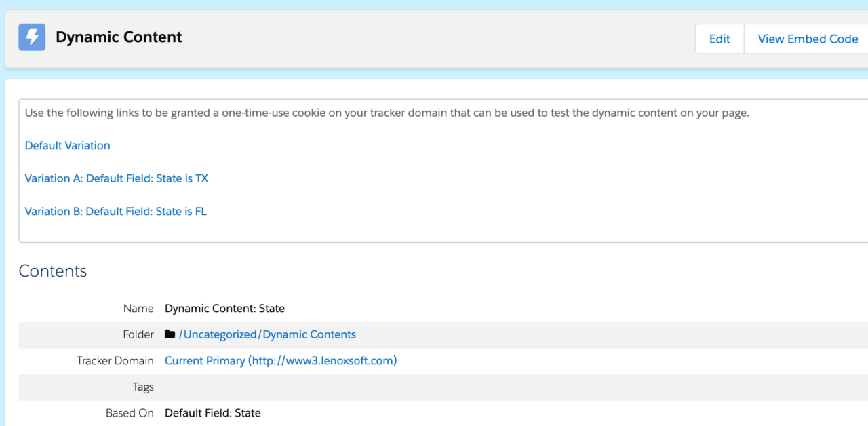The image size is (868, 426).
Task: Click the 'Based On' field label
Action: tap(130, 412)
